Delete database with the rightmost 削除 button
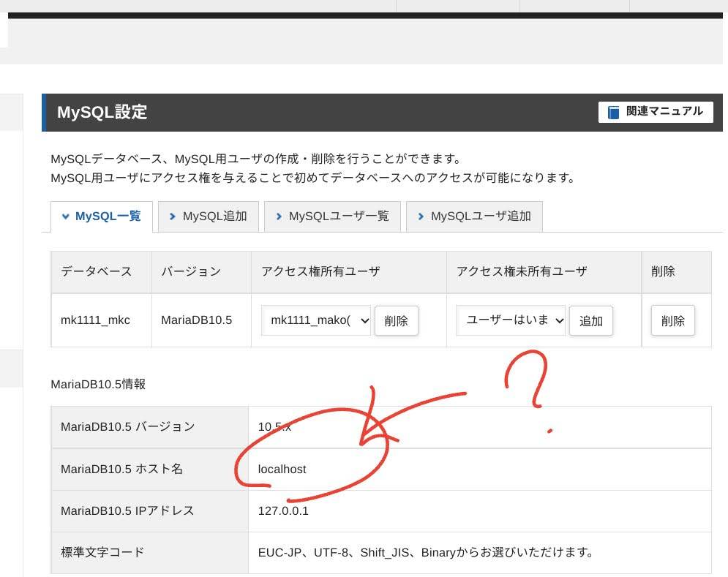The height and width of the screenshot is (577, 728). click(x=672, y=320)
